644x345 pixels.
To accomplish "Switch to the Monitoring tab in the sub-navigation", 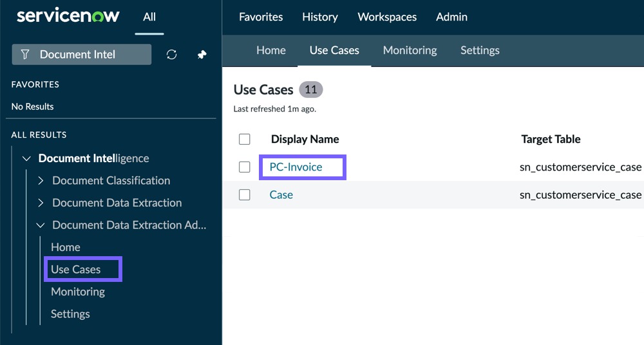I will [x=410, y=50].
